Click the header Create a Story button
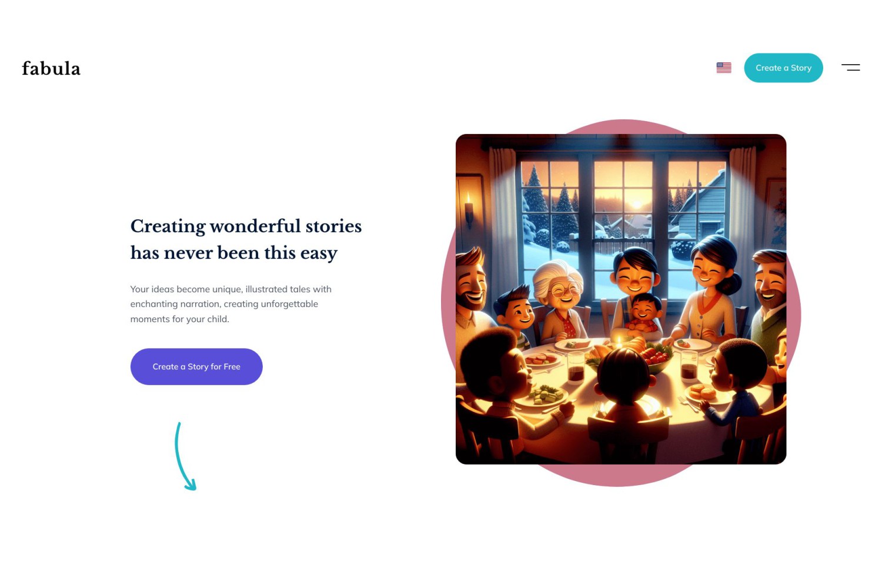 [x=783, y=68]
